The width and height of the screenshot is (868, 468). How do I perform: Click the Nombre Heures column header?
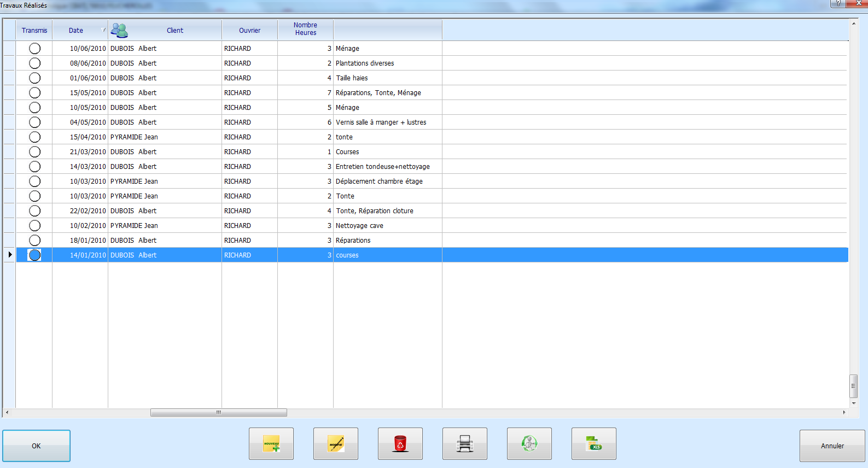click(x=305, y=30)
